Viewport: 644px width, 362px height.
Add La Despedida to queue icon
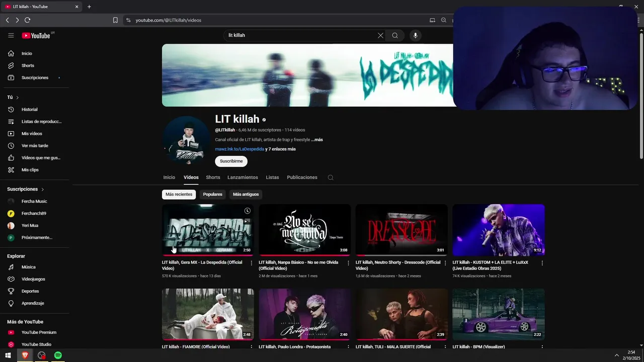pos(247,221)
